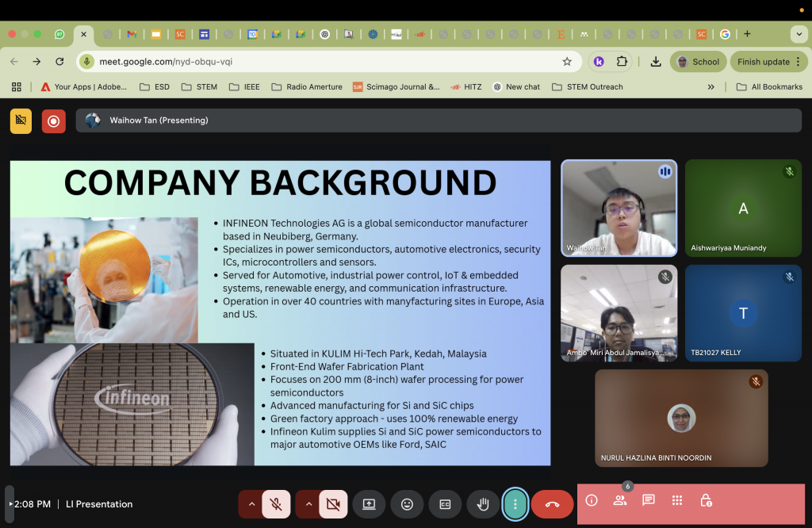The width and height of the screenshot is (812, 528).
Task: Open microphone site permission icon
Action: 87,62
